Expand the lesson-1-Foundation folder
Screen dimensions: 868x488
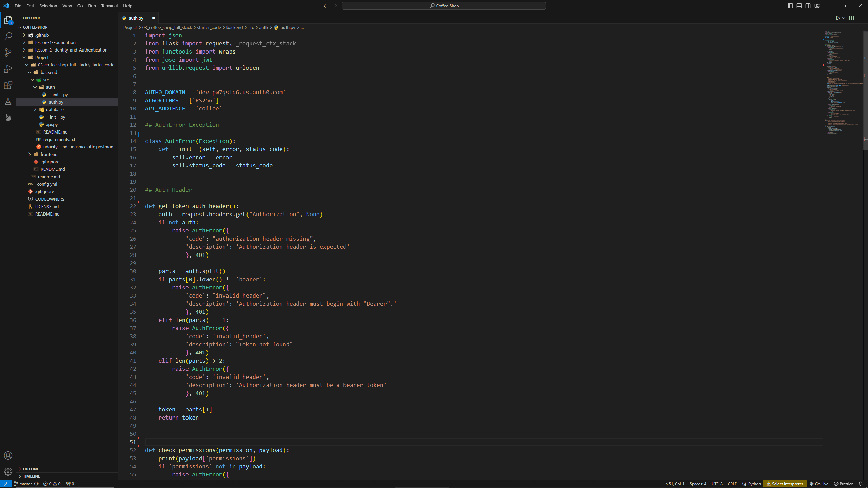[x=55, y=42]
